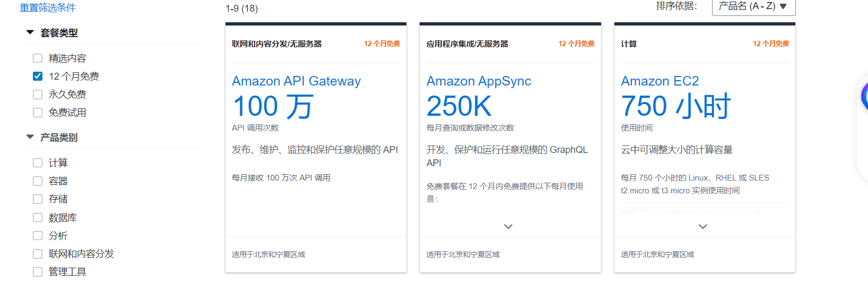This screenshot has width=868, height=282.
Task: Check the 存储 category checkbox
Action: point(38,199)
